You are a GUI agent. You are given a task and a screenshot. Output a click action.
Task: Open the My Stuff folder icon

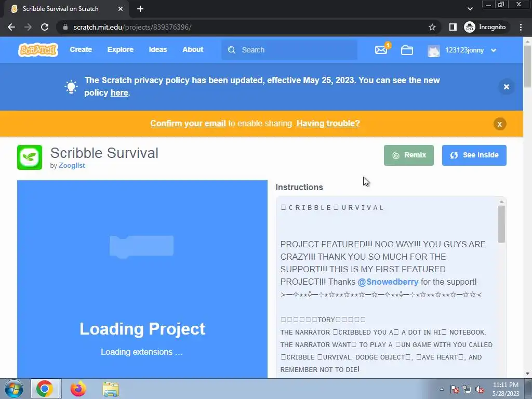coord(407,50)
